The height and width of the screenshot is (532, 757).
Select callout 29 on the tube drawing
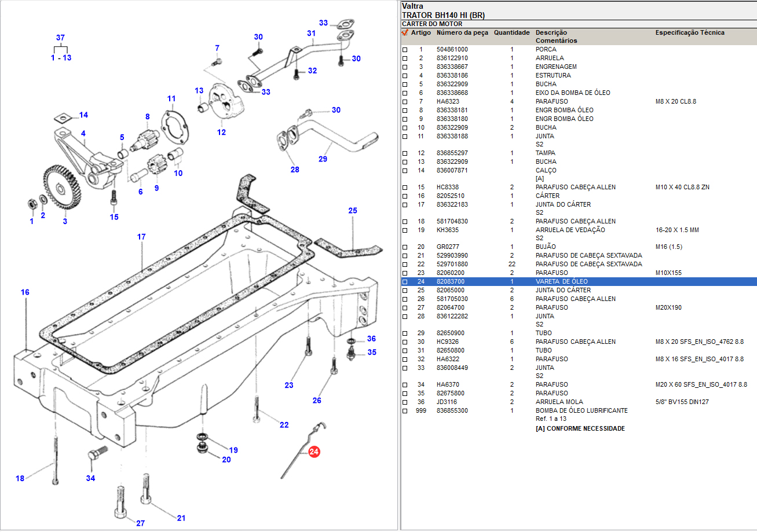(323, 158)
